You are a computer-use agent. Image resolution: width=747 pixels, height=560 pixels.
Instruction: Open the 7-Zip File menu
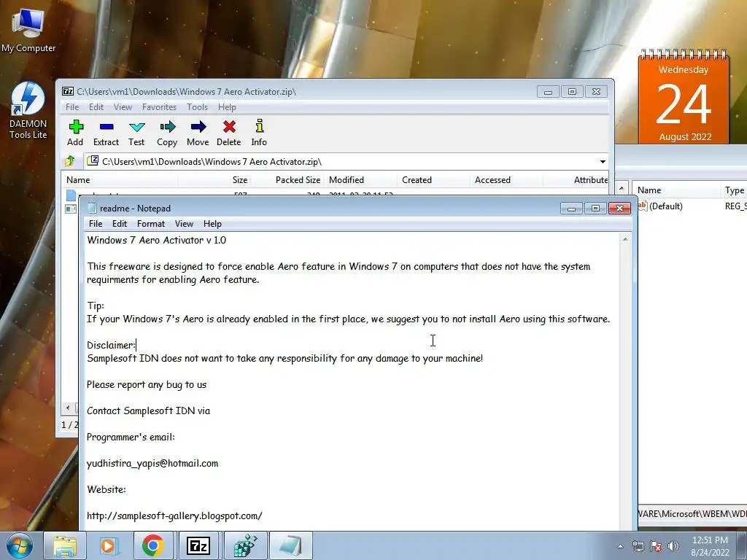click(x=72, y=107)
